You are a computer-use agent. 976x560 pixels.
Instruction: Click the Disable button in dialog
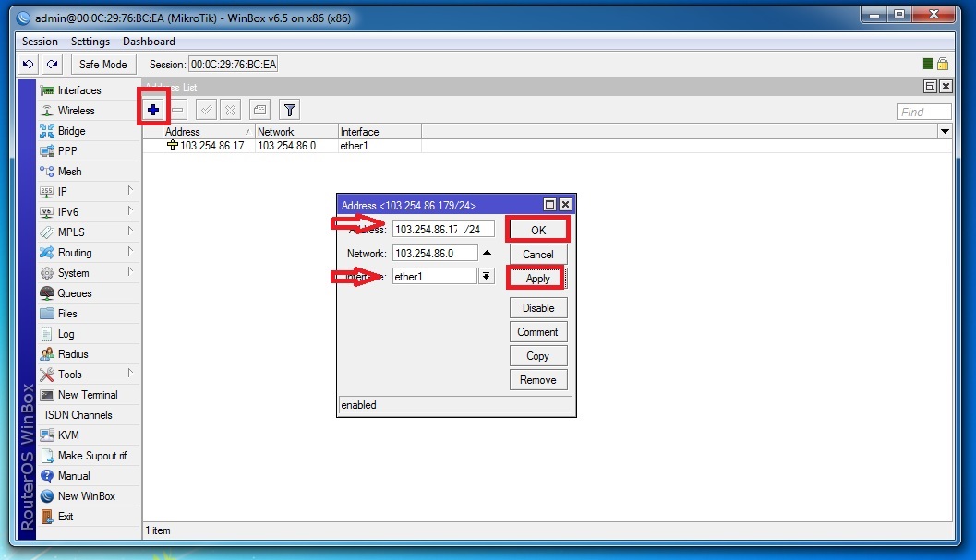coord(537,308)
